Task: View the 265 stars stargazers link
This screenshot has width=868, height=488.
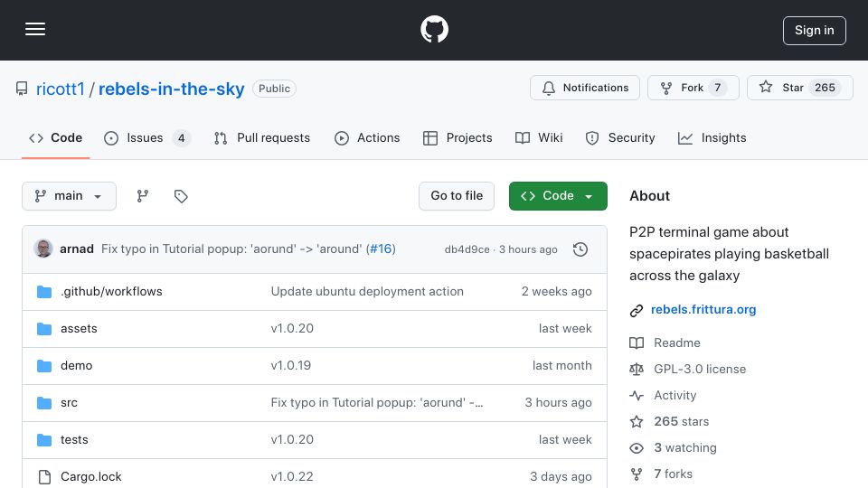Action: (682, 422)
